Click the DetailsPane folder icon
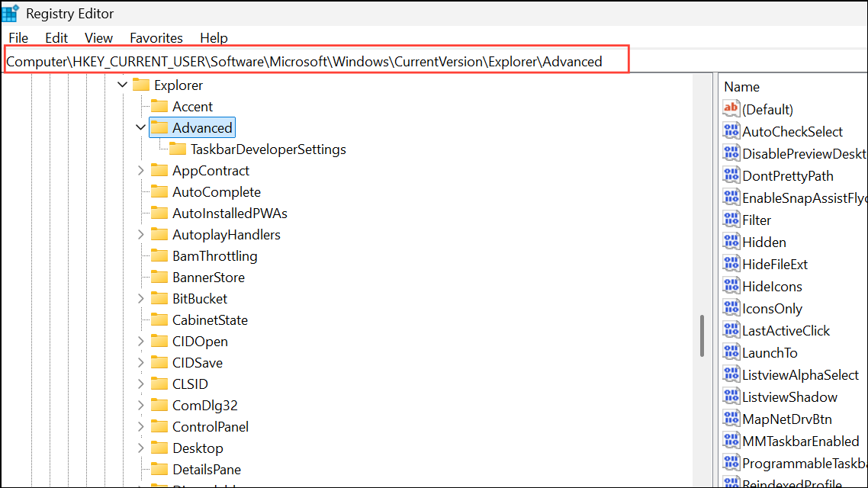Screen dimensions: 868x488 [x=159, y=469]
